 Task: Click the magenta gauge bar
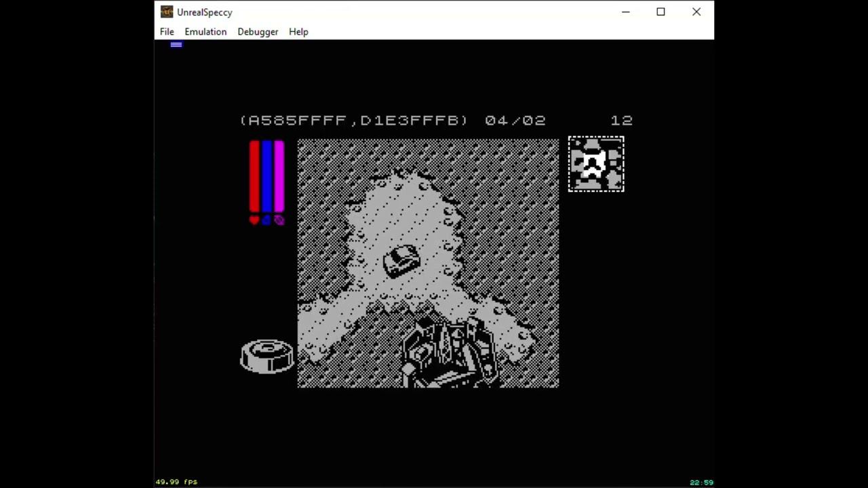(x=279, y=176)
